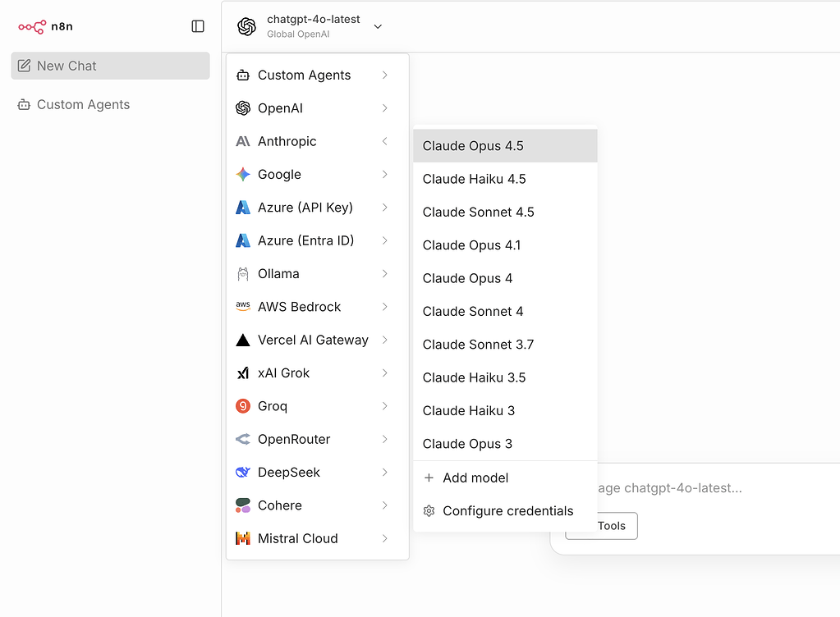Expand the OpenAI submenu arrow
This screenshot has width=840, height=617.
[x=384, y=108]
